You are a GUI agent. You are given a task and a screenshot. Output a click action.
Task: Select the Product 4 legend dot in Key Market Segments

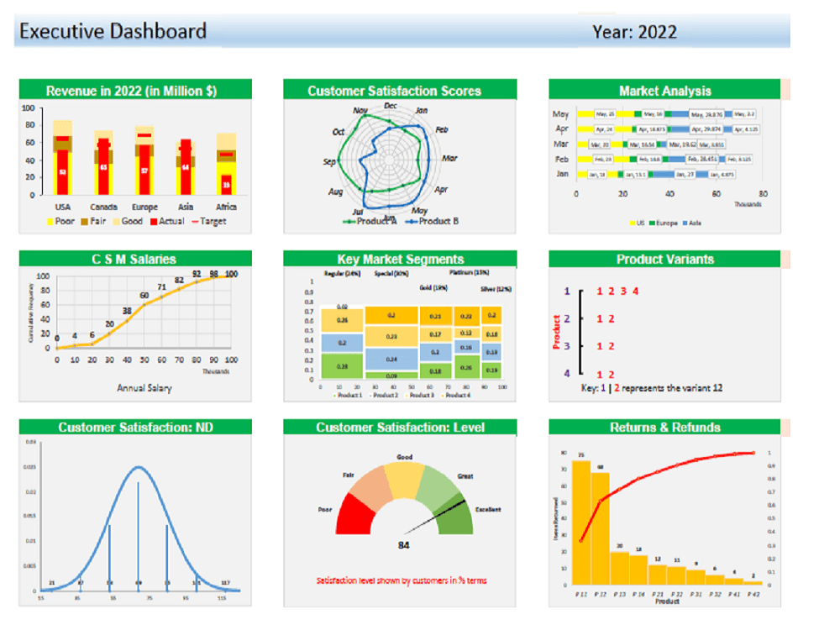[x=444, y=396]
